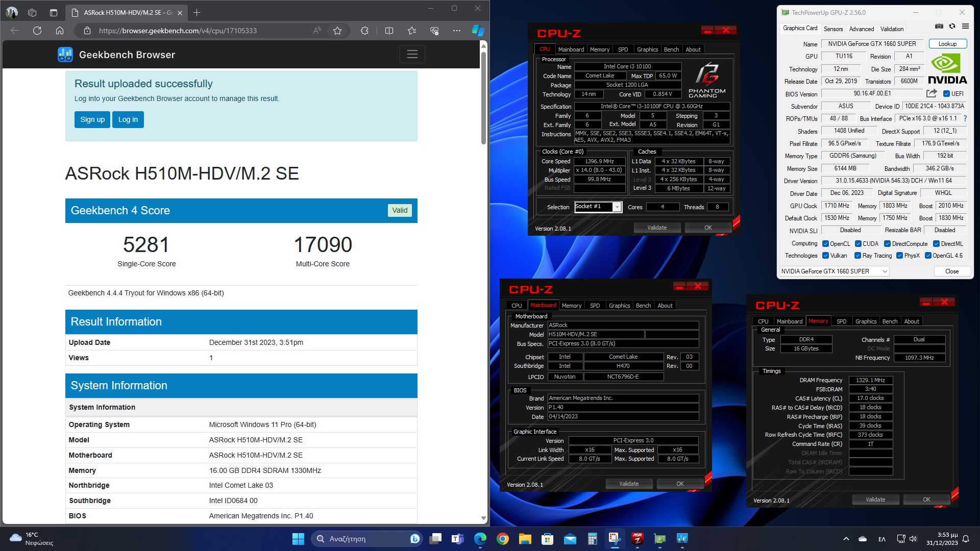
Task: Open a new Edge tab
Action: pos(197,13)
